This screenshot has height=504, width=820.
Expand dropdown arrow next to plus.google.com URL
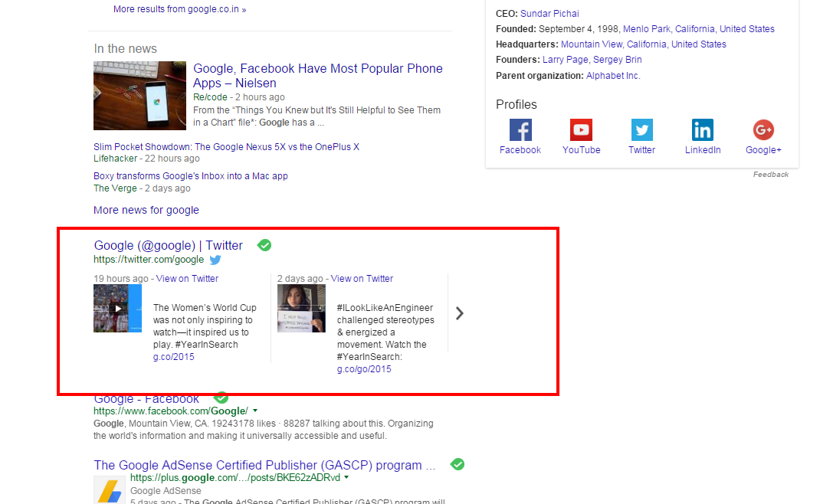click(x=346, y=477)
